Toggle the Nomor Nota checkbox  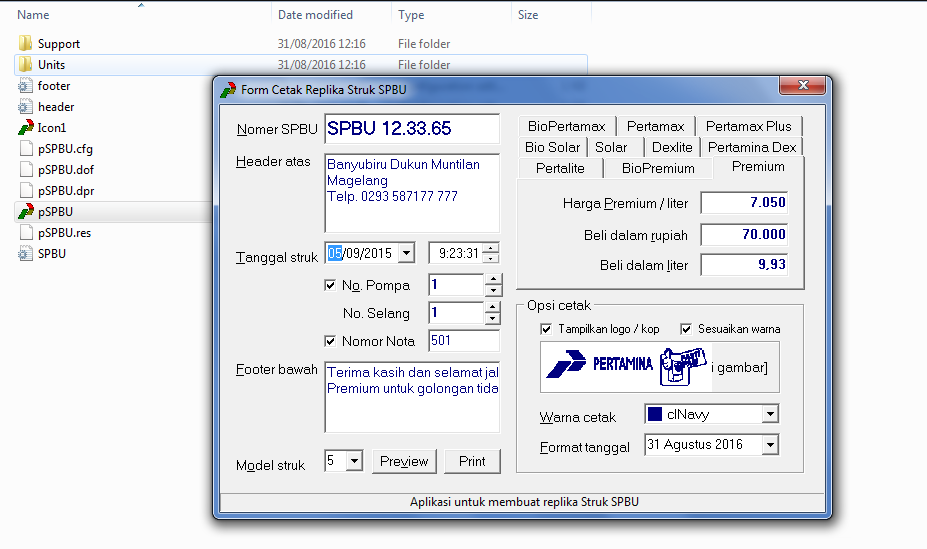330,341
